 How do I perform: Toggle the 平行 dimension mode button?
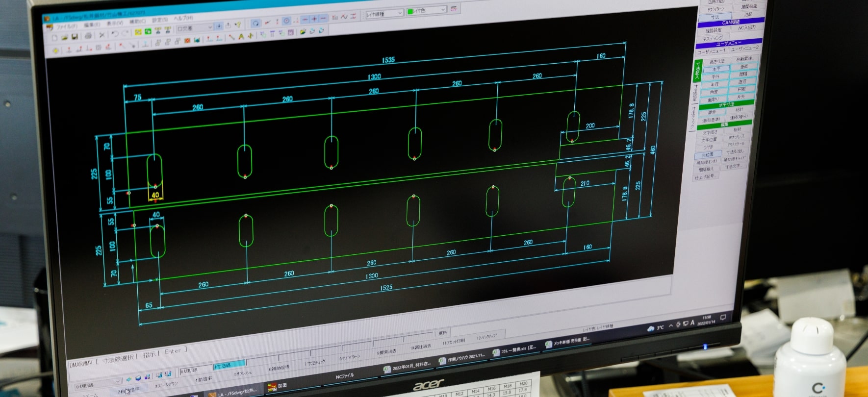715,76
